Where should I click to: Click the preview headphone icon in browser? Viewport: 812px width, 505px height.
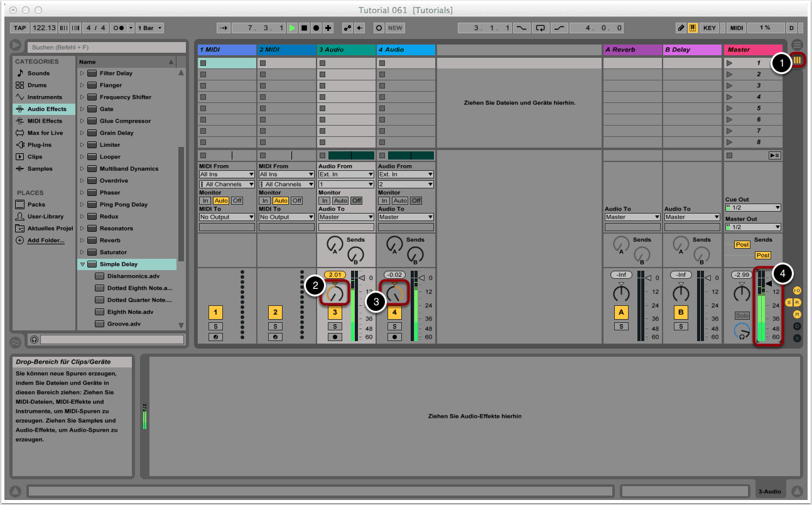point(35,340)
